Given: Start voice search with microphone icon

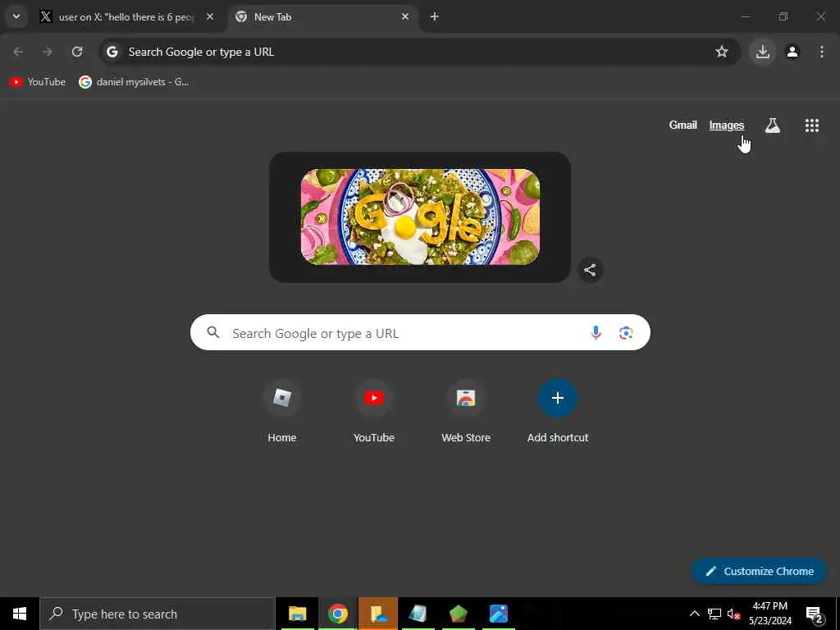Looking at the screenshot, I should [596, 333].
